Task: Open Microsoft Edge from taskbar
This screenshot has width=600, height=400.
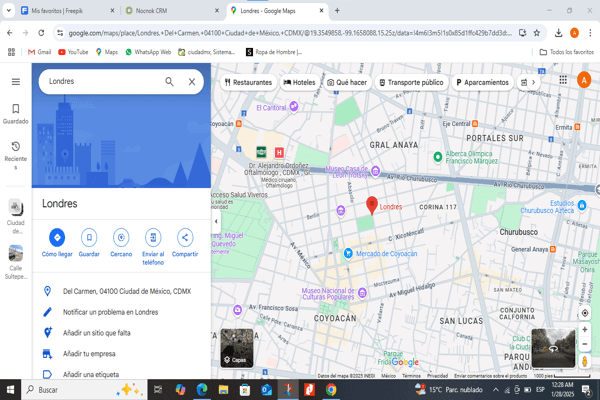Action: (x=202, y=390)
